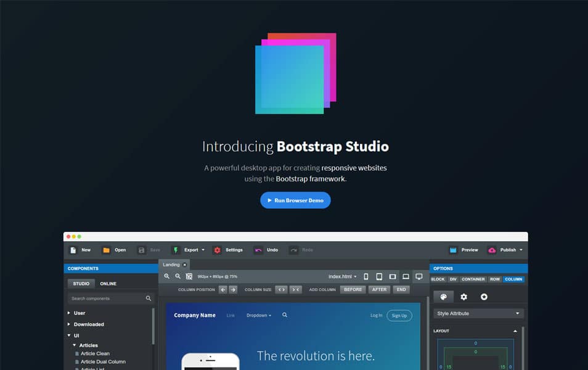The width and height of the screenshot is (588, 370).
Task: Open the Appearance palette icon in Options
Action: [x=444, y=297]
